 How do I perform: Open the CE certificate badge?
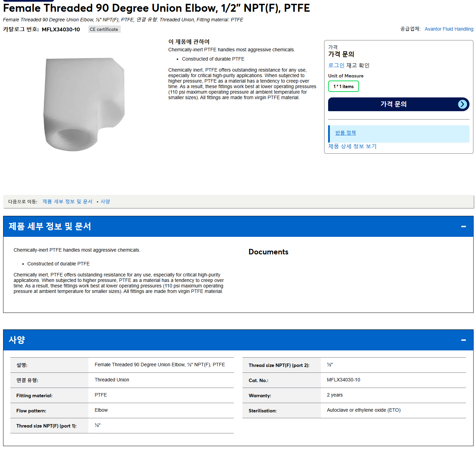[104, 29]
